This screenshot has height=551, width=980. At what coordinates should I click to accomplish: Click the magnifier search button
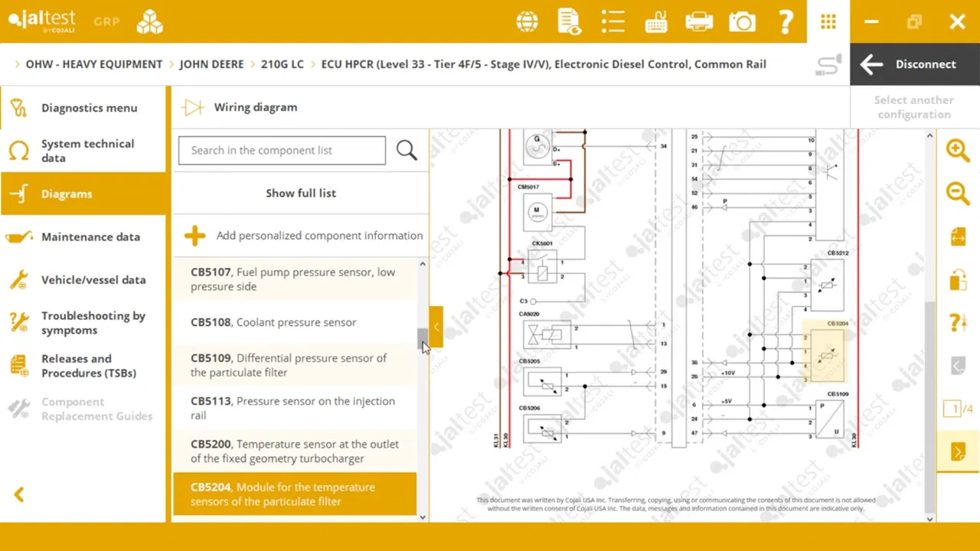coord(407,150)
